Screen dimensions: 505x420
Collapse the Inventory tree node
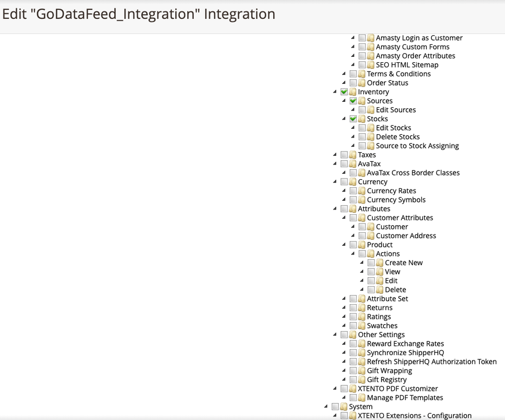tap(335, 92)
